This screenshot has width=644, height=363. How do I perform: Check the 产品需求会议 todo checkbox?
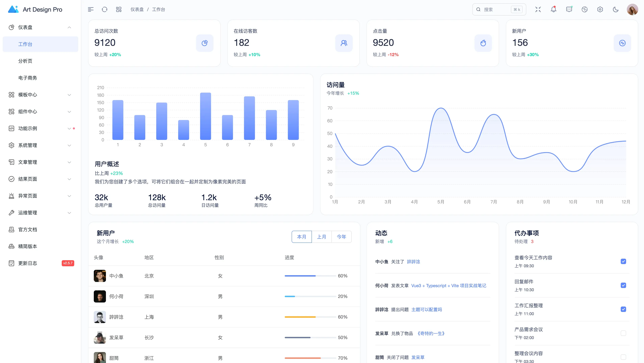[623, 333]
